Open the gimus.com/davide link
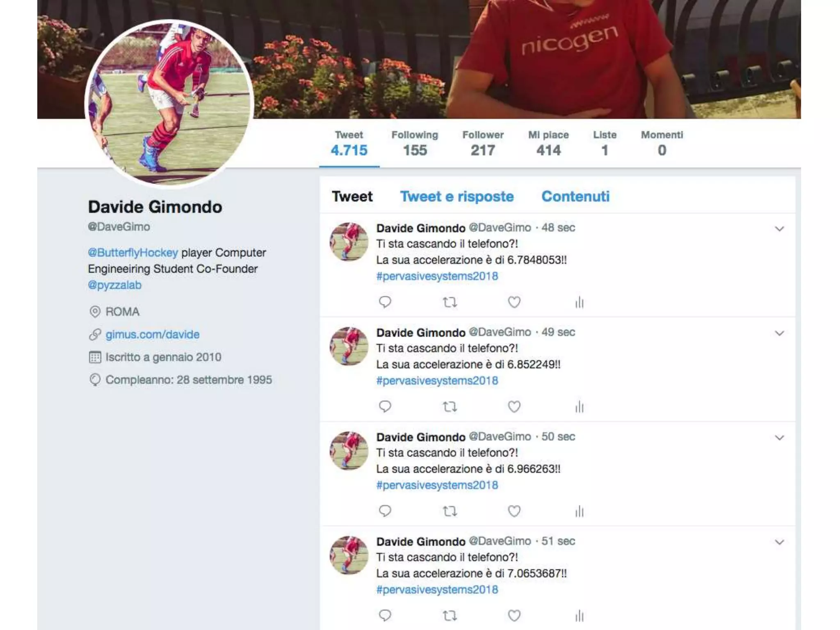The image size is (840, 630). point(153,335)
